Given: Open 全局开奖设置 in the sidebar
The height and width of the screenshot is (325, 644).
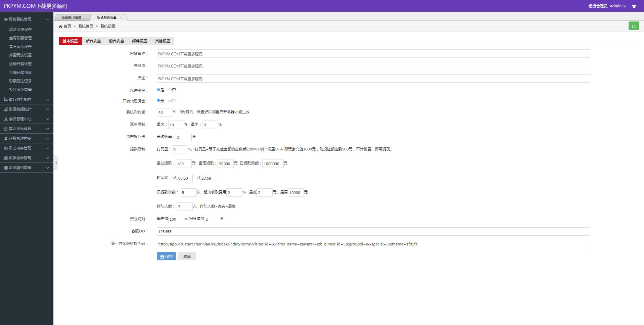Looking at the screenshot, I should pos(20,64).
